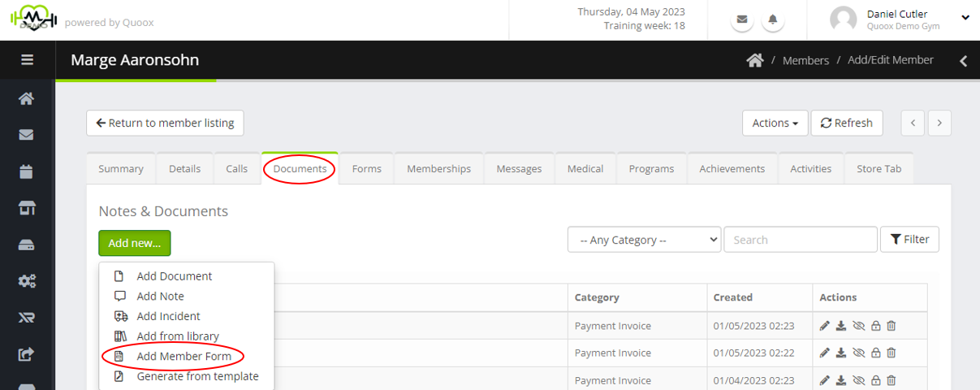The image size is (980, 390).
Task: Download the 01/05/2023 02:22 invoice
Action: point(841,353)
